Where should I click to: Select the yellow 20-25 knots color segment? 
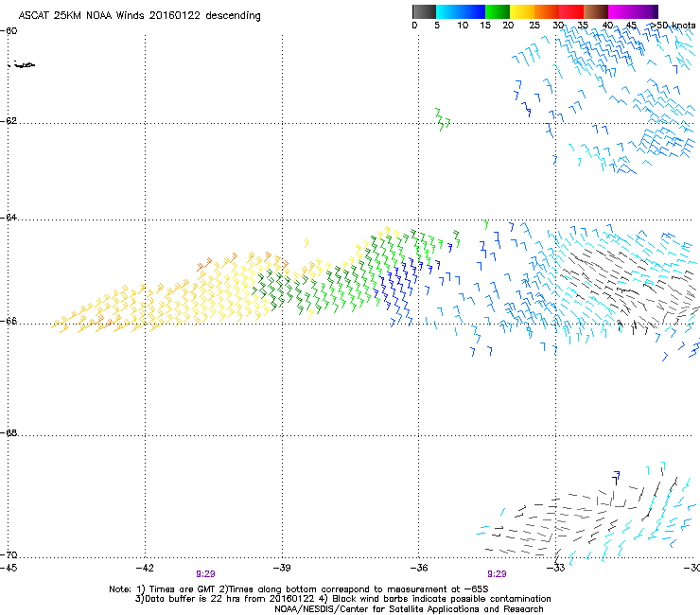(522, 11)
